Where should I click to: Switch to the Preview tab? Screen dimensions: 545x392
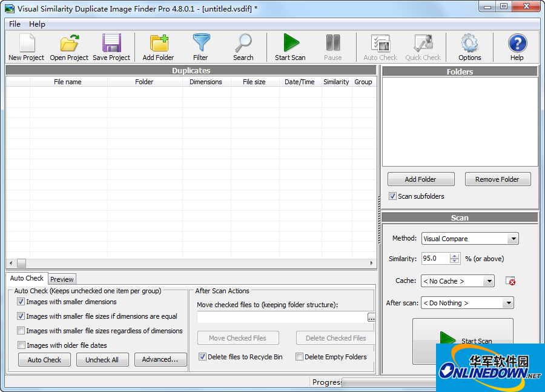coord(62,279)
